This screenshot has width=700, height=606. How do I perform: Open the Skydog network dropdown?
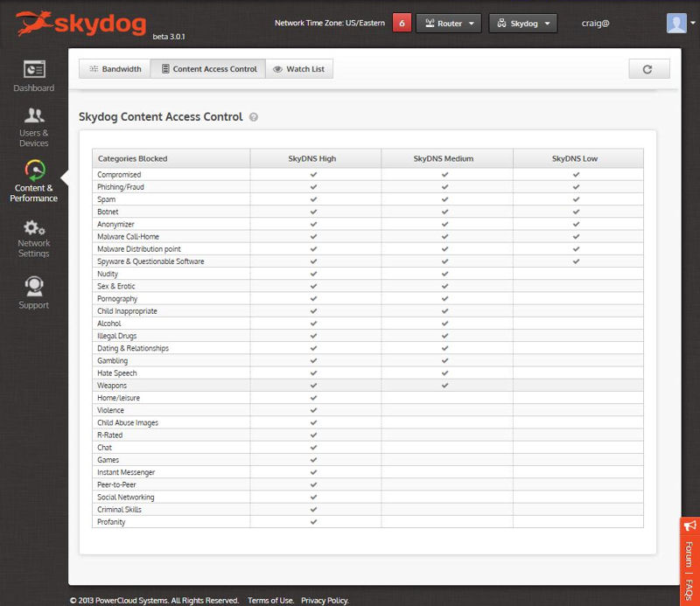tap(522, 24)
